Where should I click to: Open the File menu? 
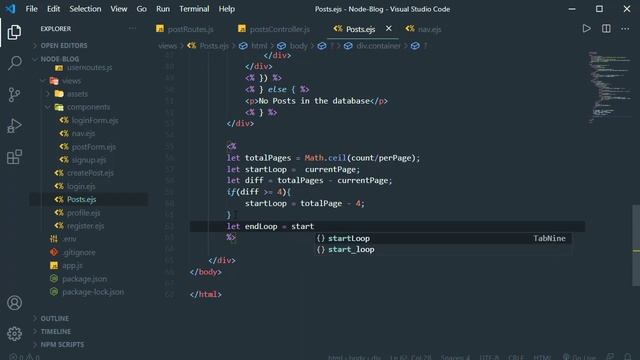point(31,9)
